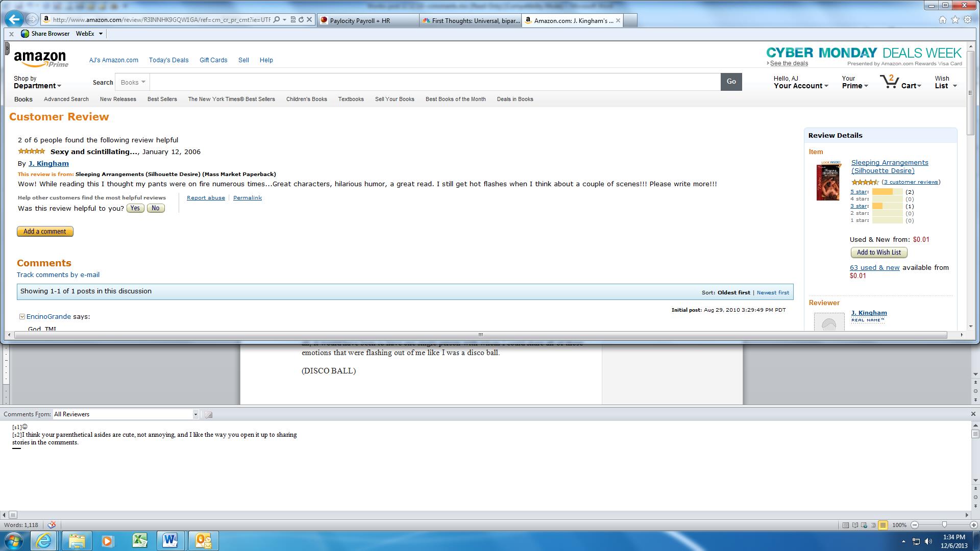This screenshot has height=551, width=980.
Task: Select Word Draft view button
Action: pos(883,525)
